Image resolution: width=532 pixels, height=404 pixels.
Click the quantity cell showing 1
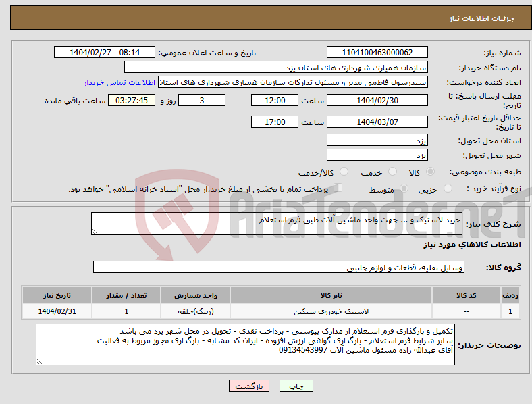126,311
